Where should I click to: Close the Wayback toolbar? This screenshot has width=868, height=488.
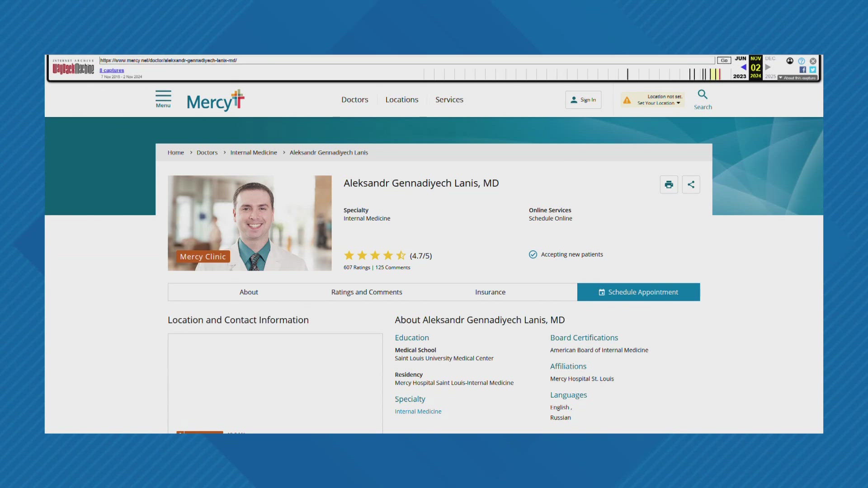click(x=813, y=61)
